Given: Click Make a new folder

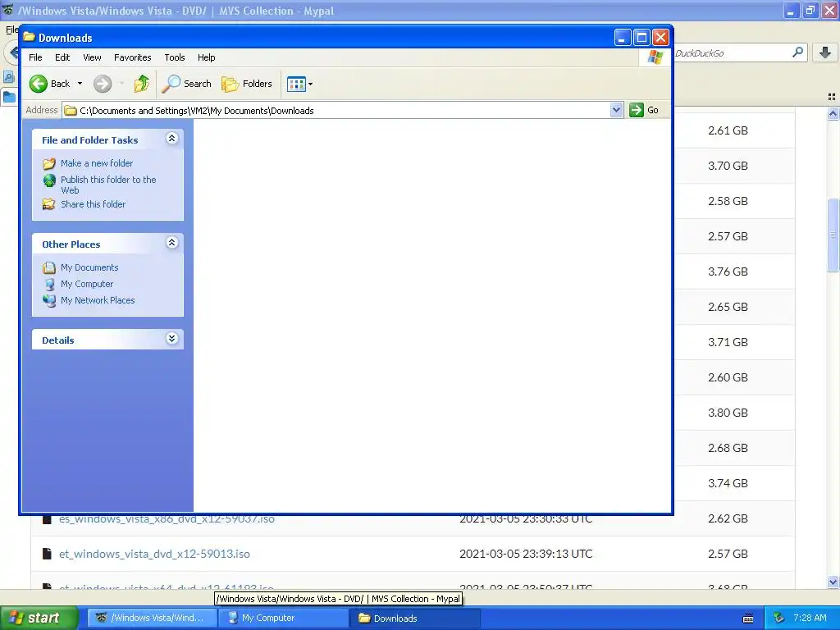Looking at the screenshot, I should click(x=97, y=163).
